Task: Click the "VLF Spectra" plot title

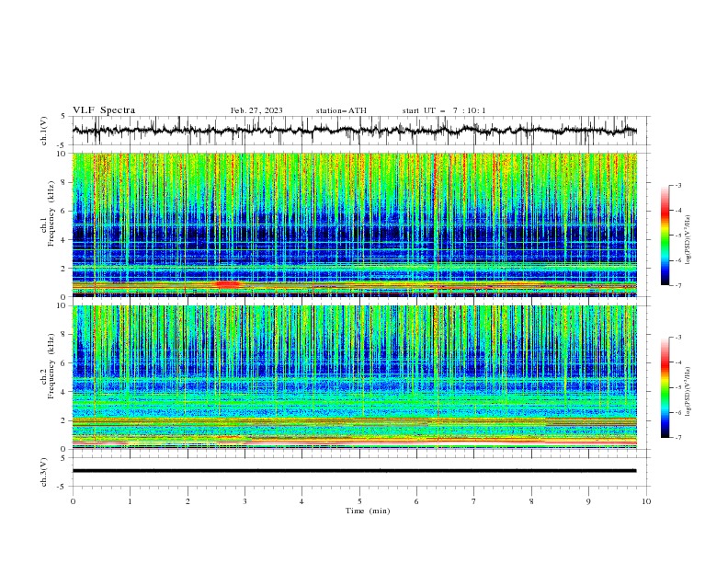Action: tap(104, 110)
